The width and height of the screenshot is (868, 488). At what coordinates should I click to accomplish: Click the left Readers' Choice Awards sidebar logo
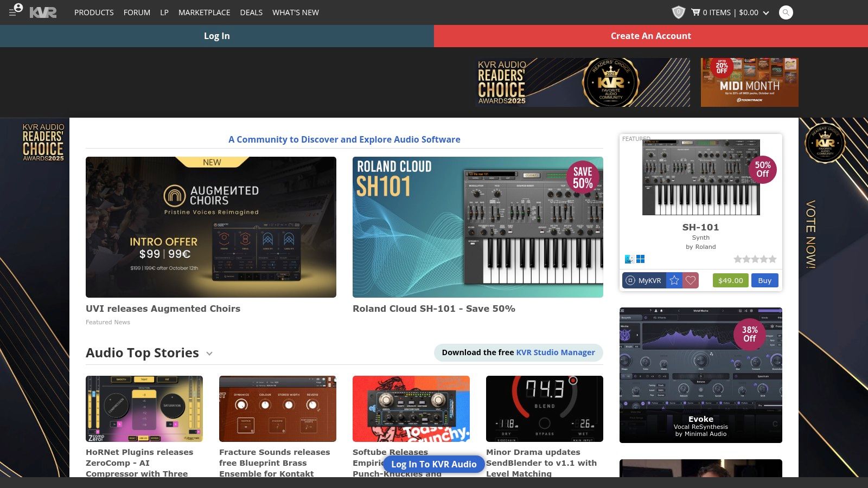43,142
